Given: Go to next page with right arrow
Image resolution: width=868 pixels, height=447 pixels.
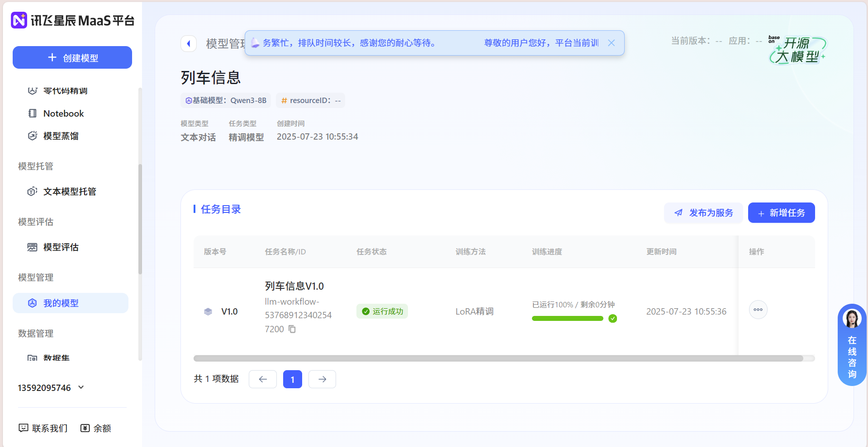Looking at the screenshot, I should (x=322, y=379).
